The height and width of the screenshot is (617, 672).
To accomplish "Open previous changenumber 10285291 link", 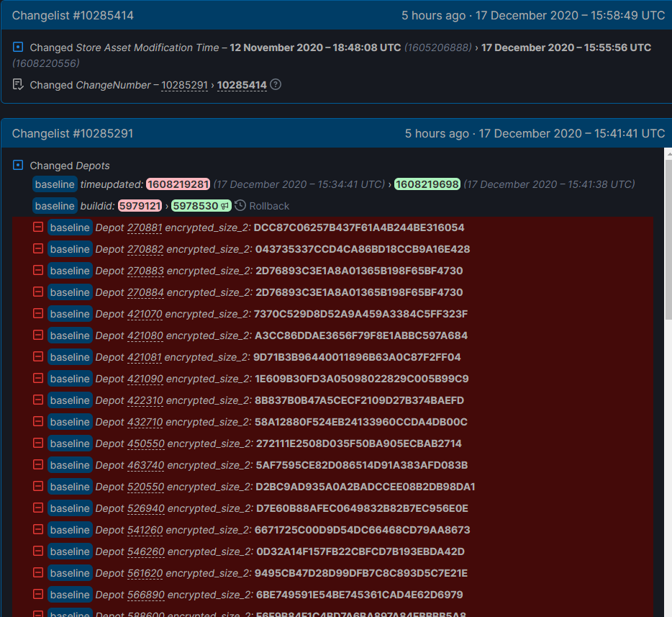I will [184, 85].
